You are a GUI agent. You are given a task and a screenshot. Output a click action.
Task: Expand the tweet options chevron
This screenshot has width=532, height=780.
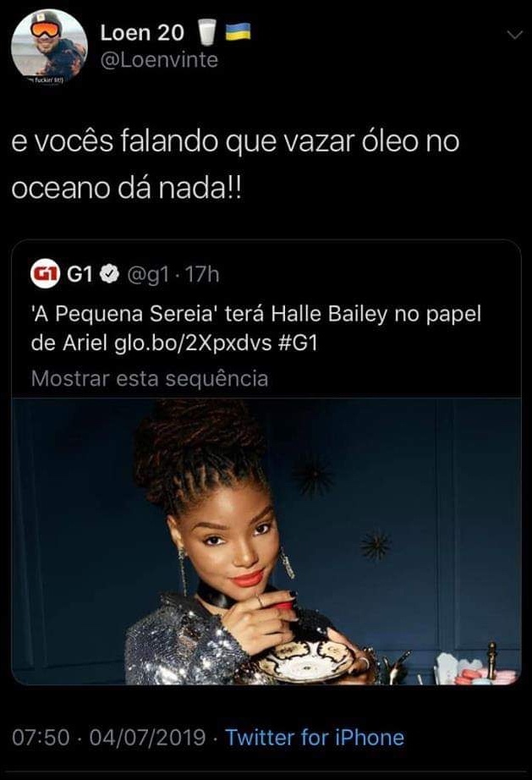[x=516, y=35]
